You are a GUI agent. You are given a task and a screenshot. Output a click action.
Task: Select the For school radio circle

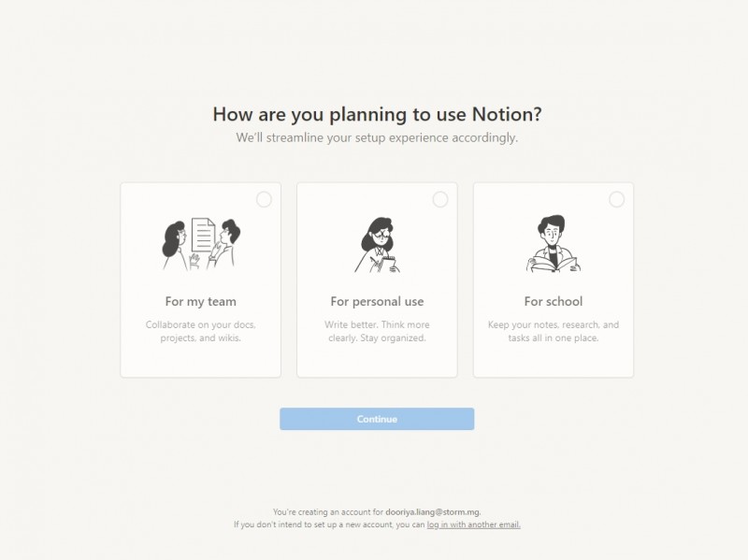617,199
